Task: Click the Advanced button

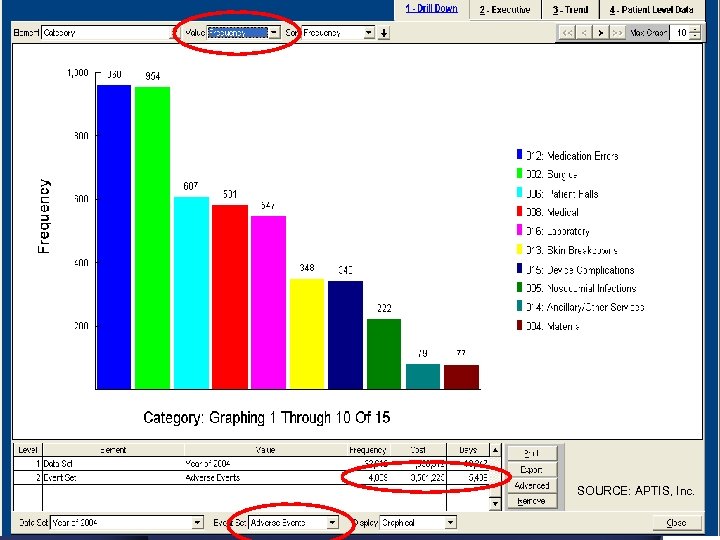Action: pos(532,485)
